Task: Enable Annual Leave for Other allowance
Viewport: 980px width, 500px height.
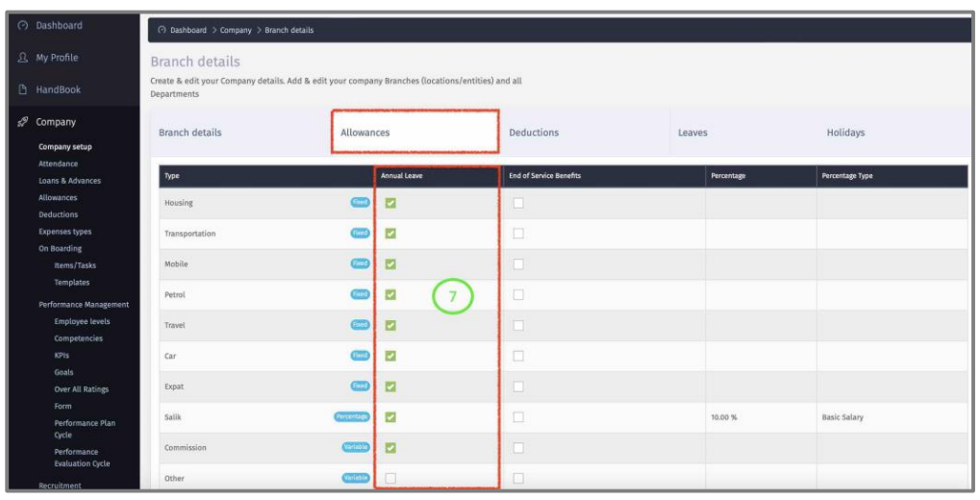Action: click(390, 478)
